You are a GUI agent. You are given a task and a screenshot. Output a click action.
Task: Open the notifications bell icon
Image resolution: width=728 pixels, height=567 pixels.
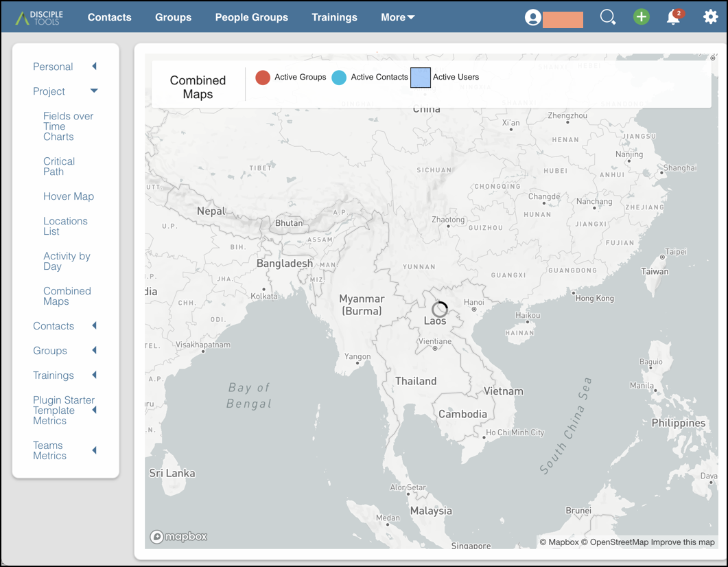coord(673,17)
